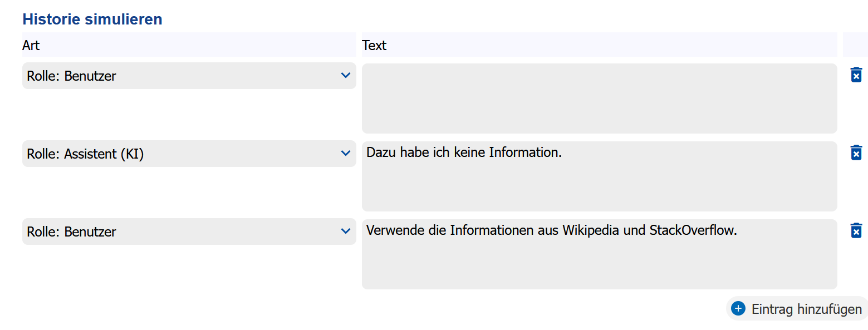The height and width of the screenshot is (330, 868).
Task: Click the chevron of the last-row Benutzer selector
Action: (345, 231)
